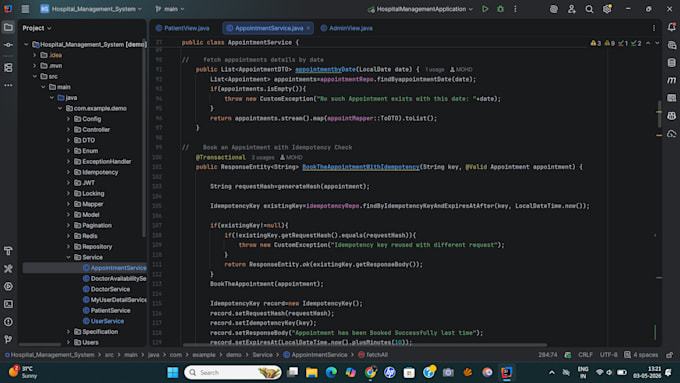Click the editor vertical scrollbar
680x383 pixels.
point(659,114)
